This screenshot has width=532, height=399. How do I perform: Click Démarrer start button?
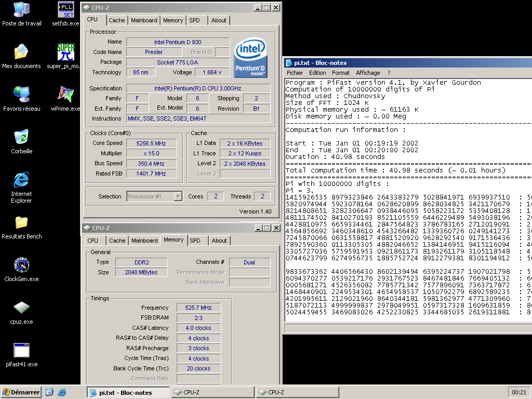21,392
